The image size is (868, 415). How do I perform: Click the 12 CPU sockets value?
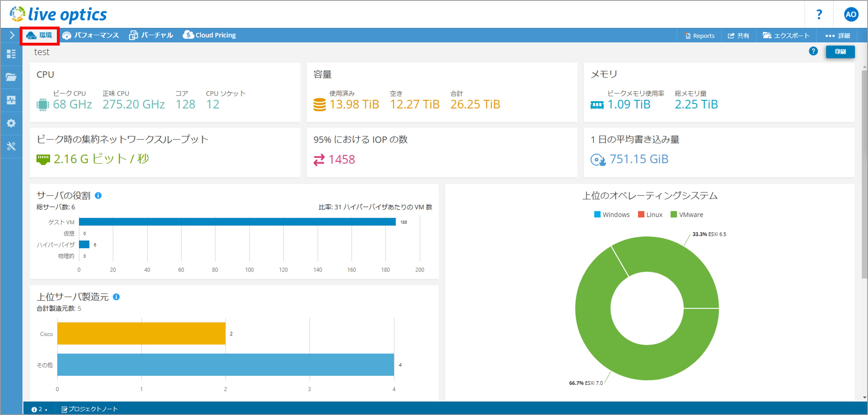point(213,105)
